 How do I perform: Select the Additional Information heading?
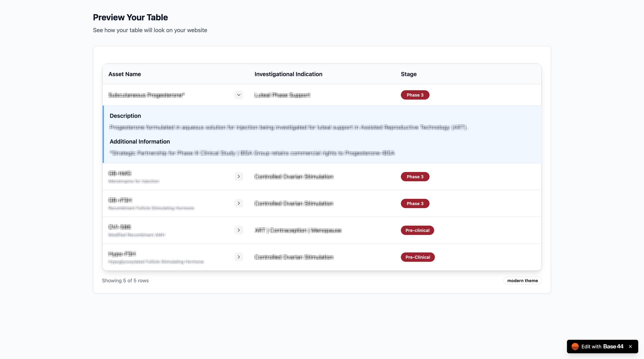pos(140,141)
